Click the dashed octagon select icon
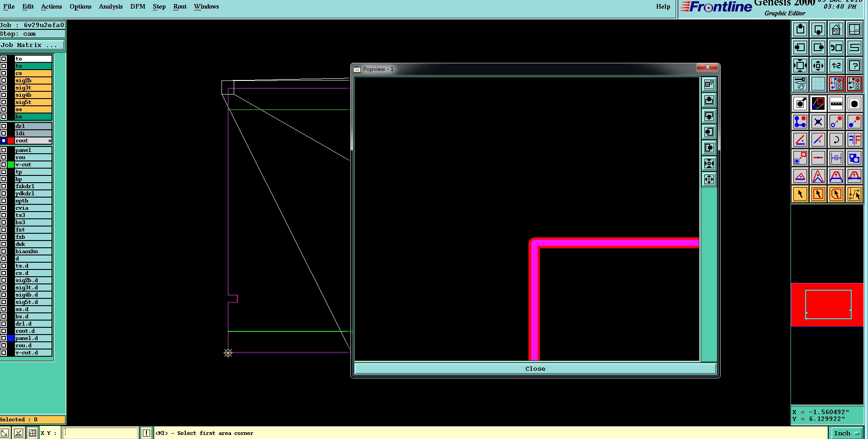 tap(854, 104)
